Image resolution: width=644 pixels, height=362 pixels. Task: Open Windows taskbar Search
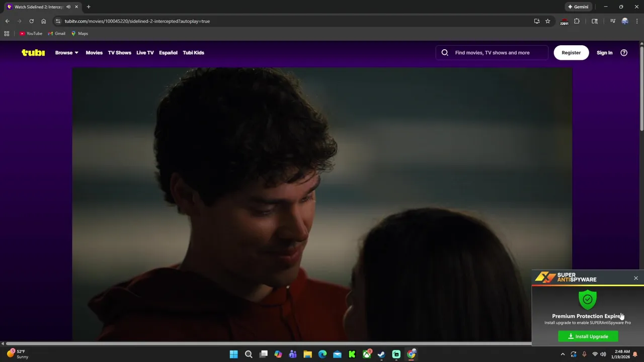click(x=249, y=354)
